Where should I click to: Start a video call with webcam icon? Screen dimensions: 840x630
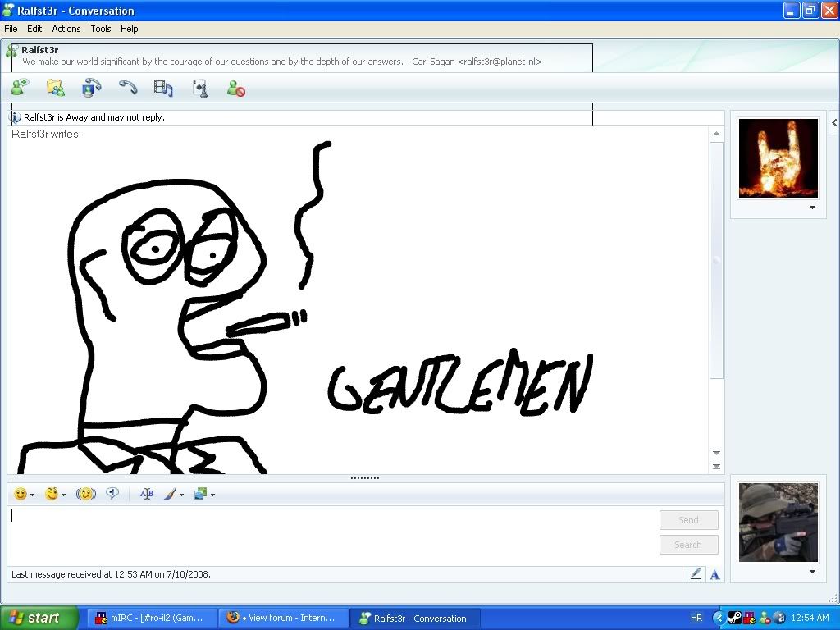pyautogui.click(x=91, y=88)
